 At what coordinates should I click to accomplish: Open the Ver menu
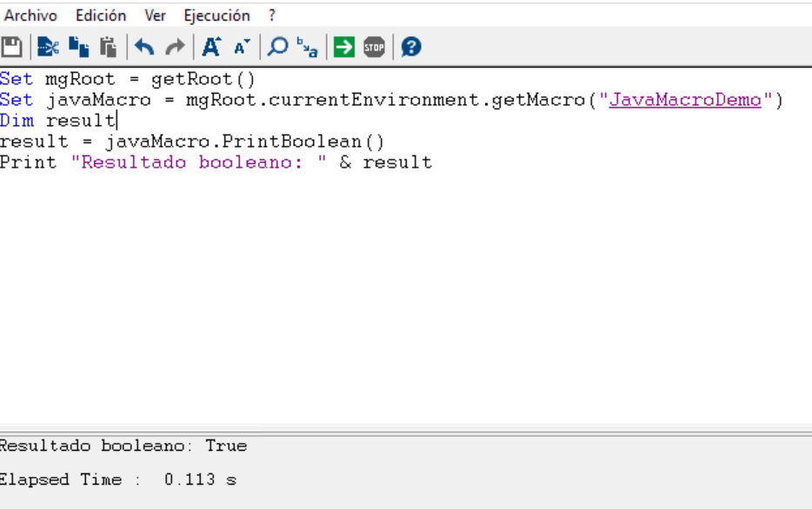coord(156,16)
